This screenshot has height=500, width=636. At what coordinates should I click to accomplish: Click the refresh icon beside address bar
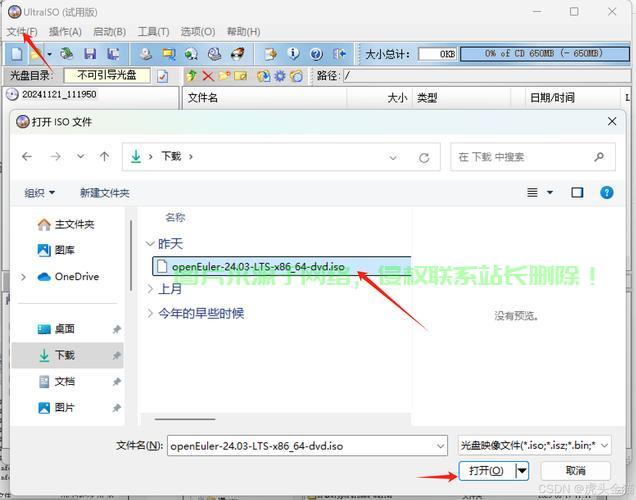[x=424, y=157]
